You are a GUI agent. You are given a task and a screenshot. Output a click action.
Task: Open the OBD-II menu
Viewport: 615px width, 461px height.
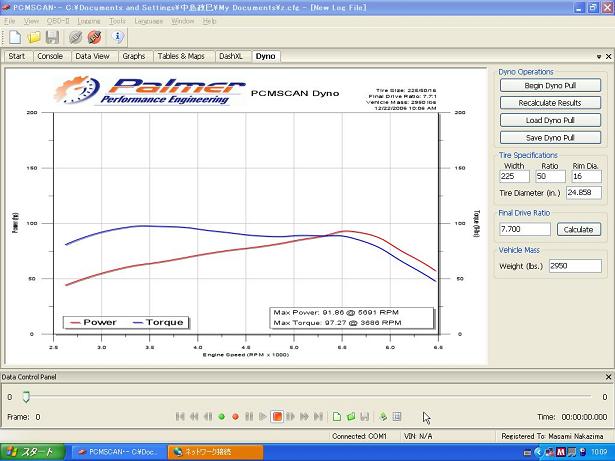[x=59, y=21]
